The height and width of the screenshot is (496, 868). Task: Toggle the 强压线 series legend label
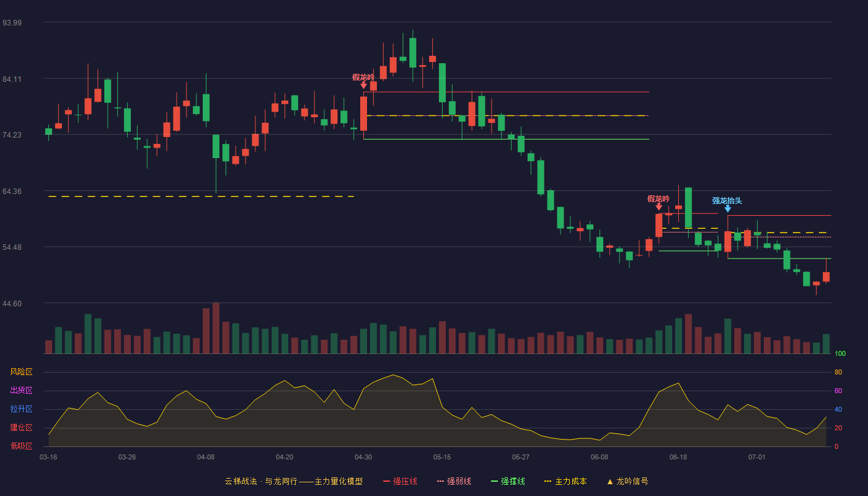tap(405, 482)
